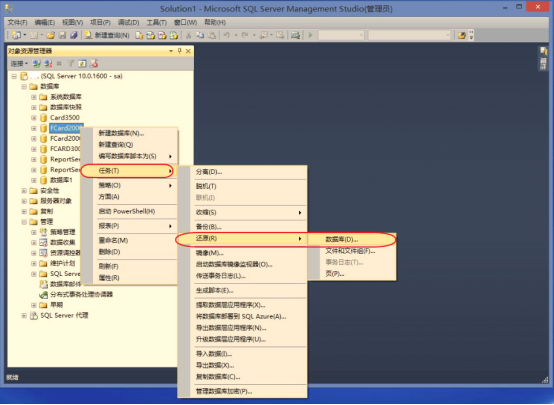Click the Redo arrow icon

244,35
